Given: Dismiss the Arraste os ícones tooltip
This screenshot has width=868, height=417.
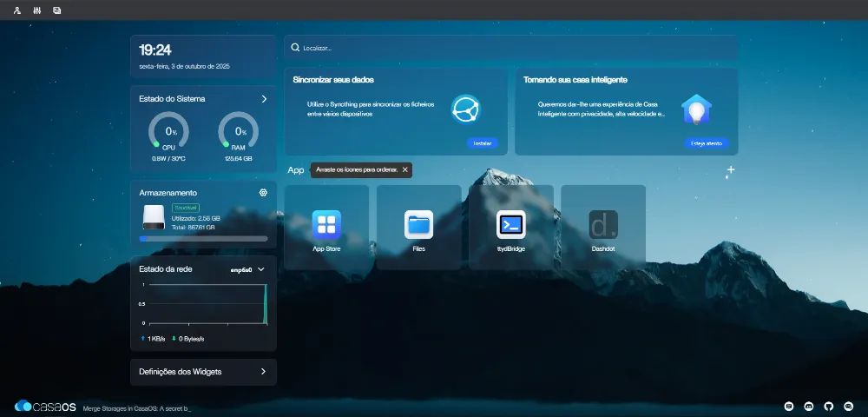Looking at the screenshot, I should (404, 169).
